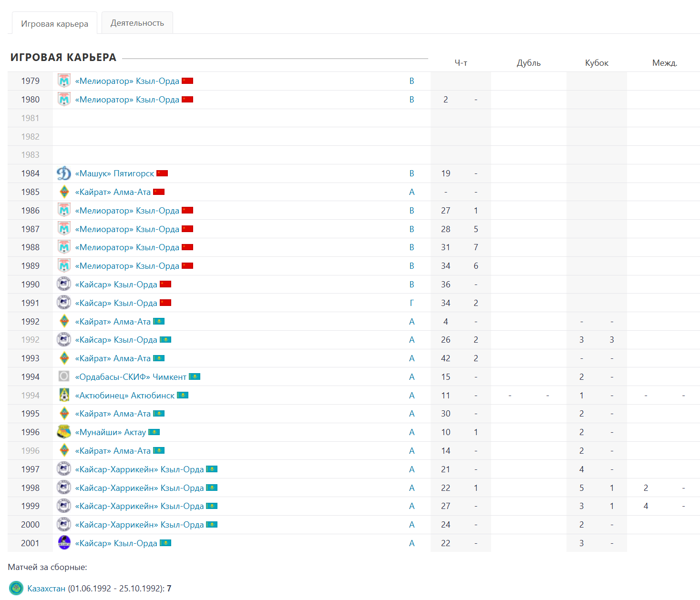Image resolution: width=700 pixels, height=600 pixels.
Task: Open «Актюбинец» Актюбинск team link
Action: pos(125,396)
